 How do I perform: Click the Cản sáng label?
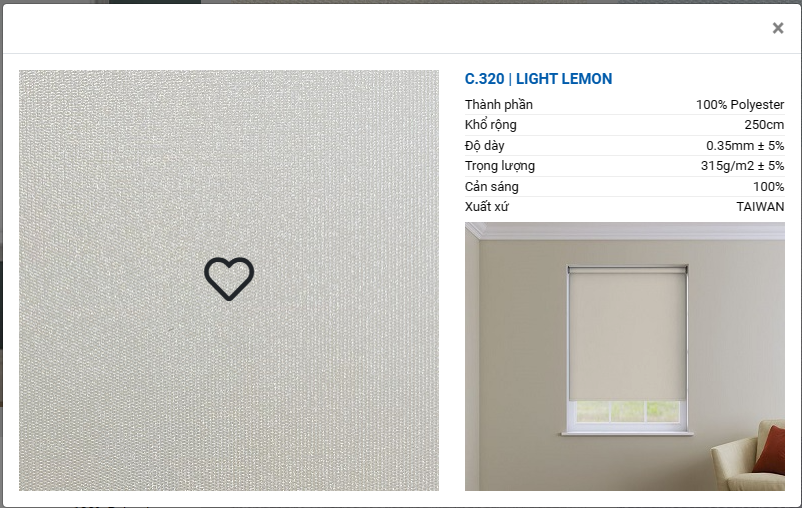pos(492,187)
